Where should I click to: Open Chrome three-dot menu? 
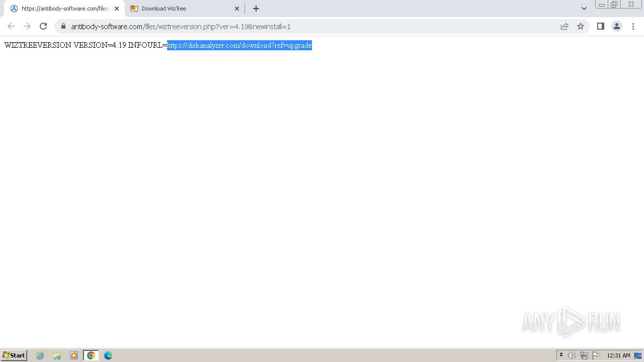(633, 26)
